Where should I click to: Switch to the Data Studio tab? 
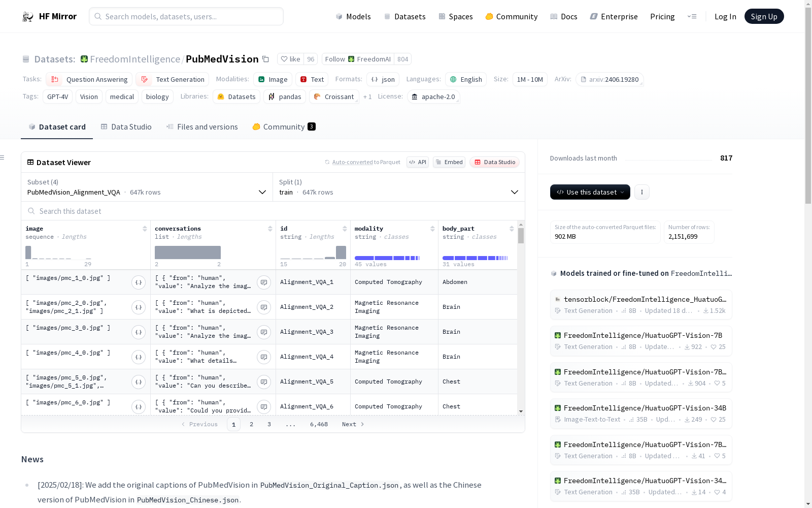point(126,127)
